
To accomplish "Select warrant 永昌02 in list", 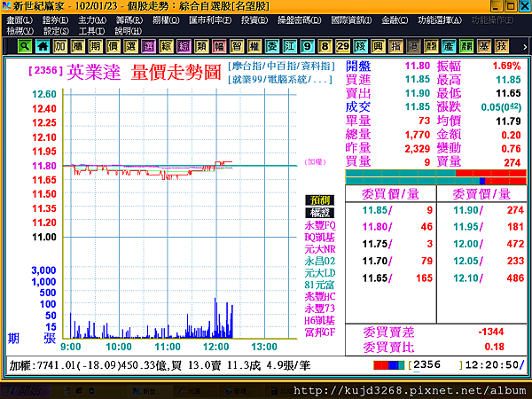I will (x=320, y=261).
